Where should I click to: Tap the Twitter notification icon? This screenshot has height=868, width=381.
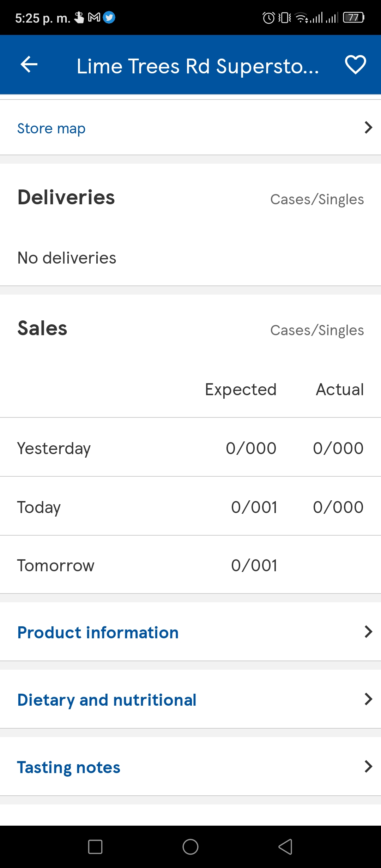[109, 17]
